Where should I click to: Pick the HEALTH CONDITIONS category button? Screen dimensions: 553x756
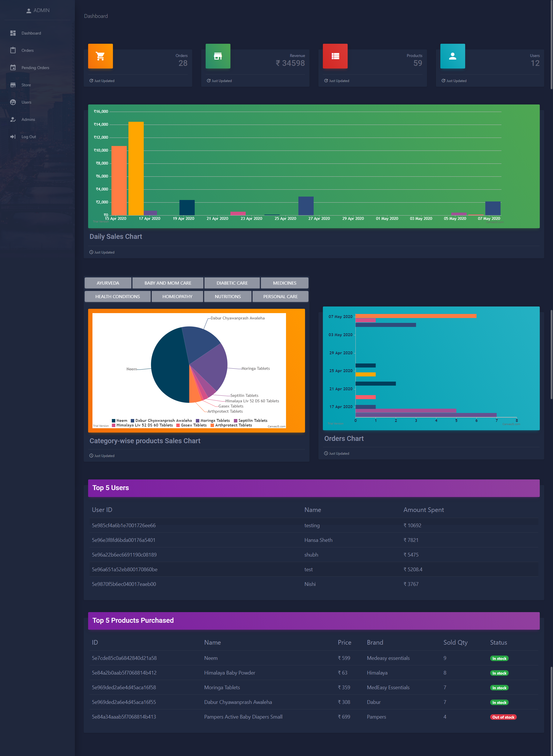tap(118, 296)
